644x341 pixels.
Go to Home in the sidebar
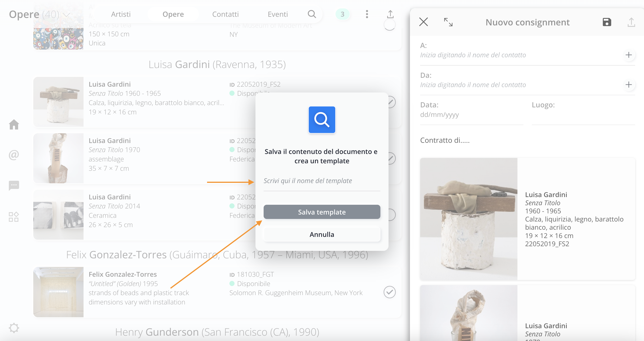tap(14, 124)
